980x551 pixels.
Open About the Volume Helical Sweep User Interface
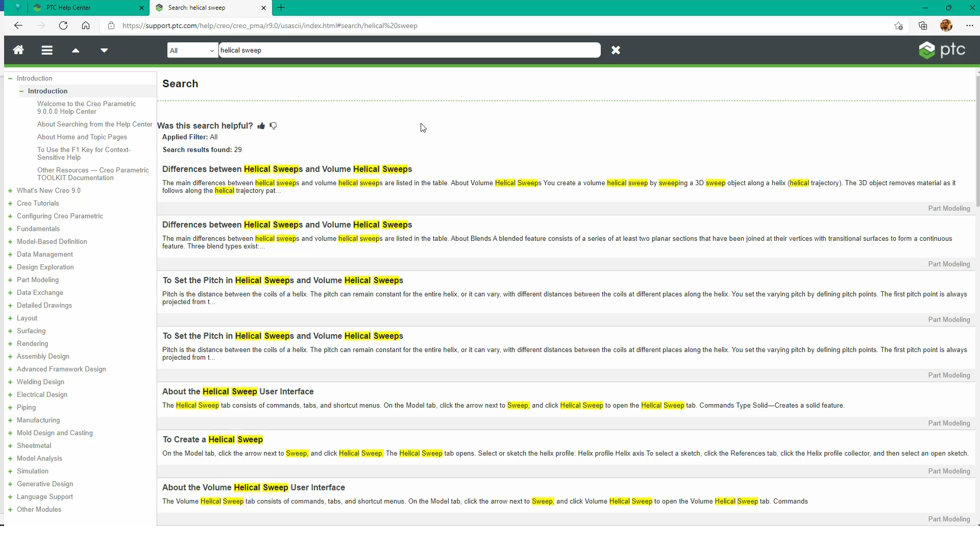tap(254, 487)
